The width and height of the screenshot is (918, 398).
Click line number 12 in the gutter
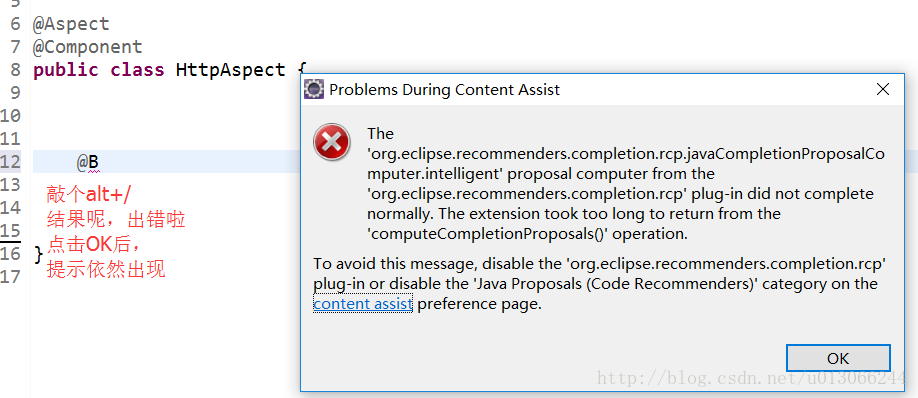click(x=11, y=162)
